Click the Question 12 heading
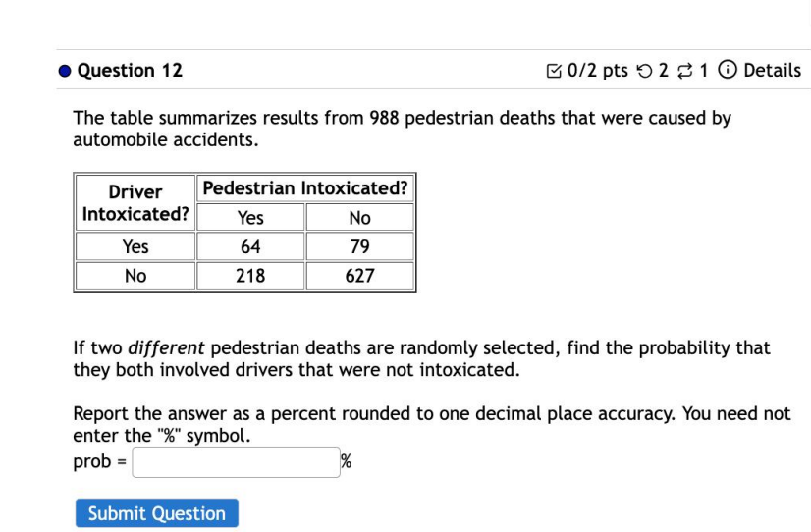The image size is (811, 532). (130, 71)
